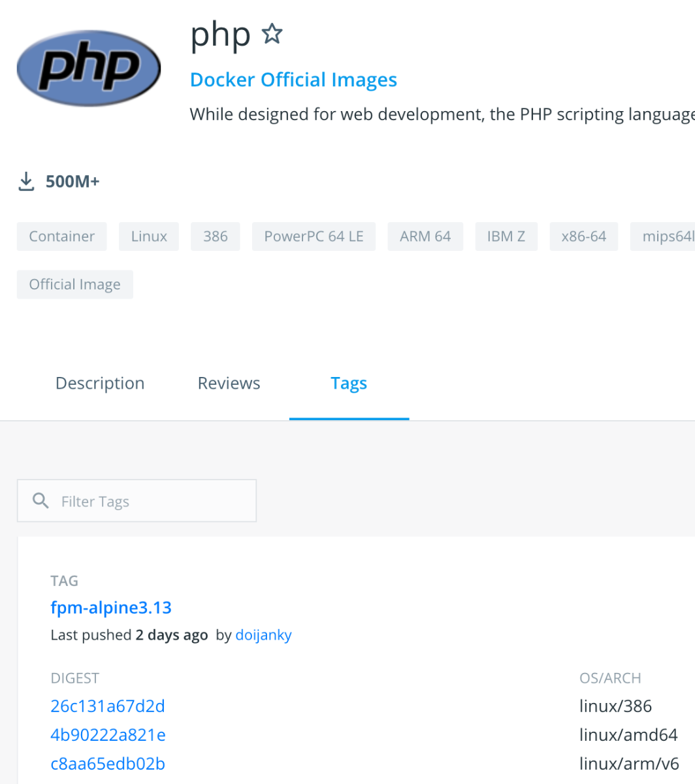
Task: Click the 386 architecture chip
Action: (216, 237)
